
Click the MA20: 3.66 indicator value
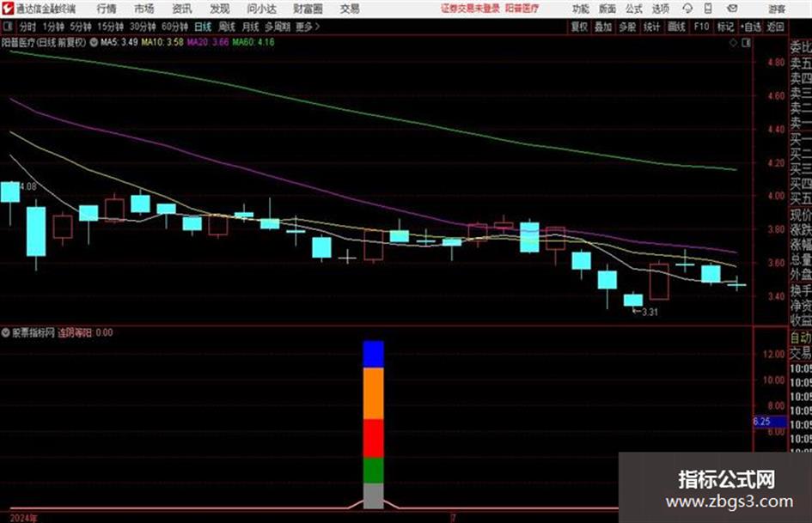coord(208,42)
